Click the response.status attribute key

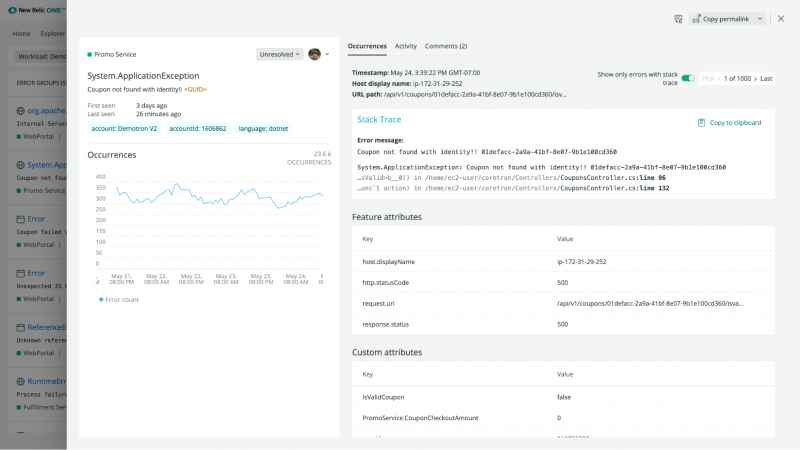385,324
